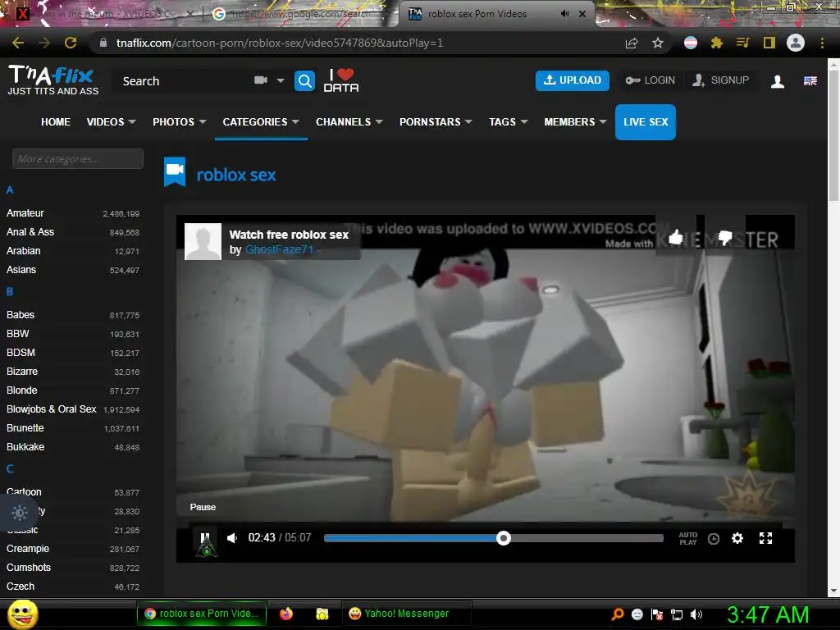Click the uploader avatar in the video overlay
The height and width of the screenshot is (630, 840).
203,242
